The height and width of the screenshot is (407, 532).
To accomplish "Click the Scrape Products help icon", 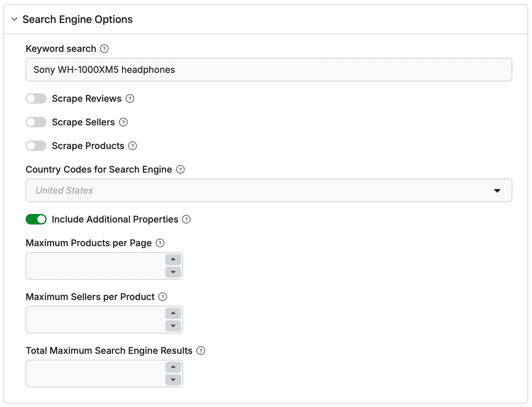I will tap(132, 146).
